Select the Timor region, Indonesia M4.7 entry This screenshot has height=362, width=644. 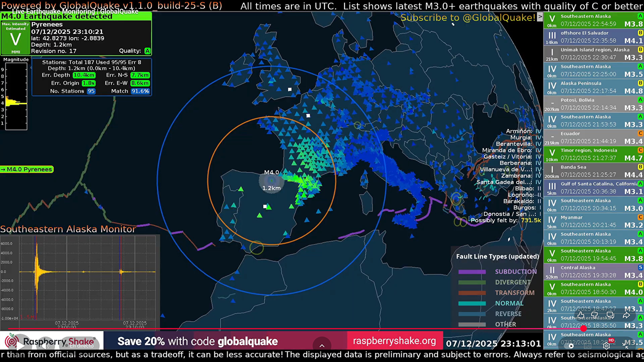(594, 154)
